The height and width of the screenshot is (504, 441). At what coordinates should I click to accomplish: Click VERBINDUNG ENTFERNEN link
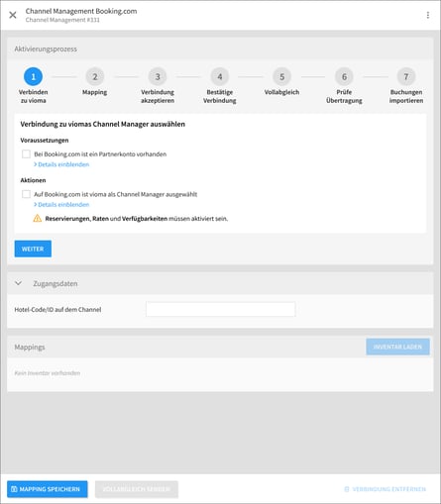[386, 489]
